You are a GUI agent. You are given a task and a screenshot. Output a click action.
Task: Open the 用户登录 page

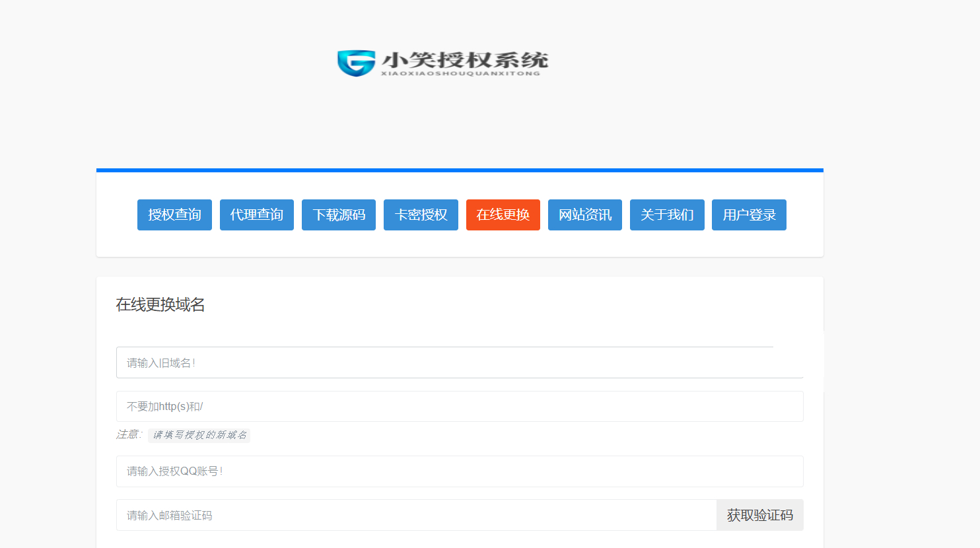(749, 215)
